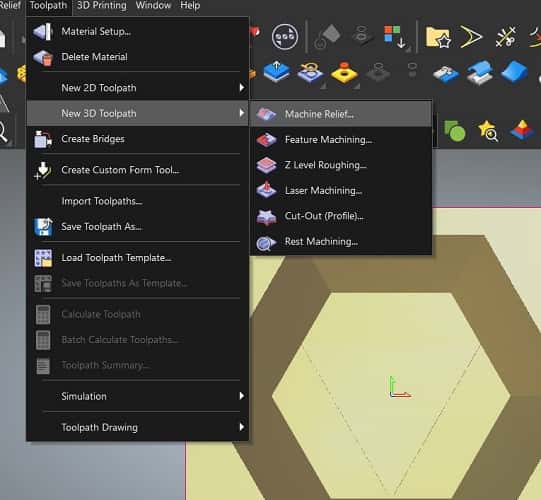Pick the Laser Machining icon
The image size is (541, 500).
point(266,190)
